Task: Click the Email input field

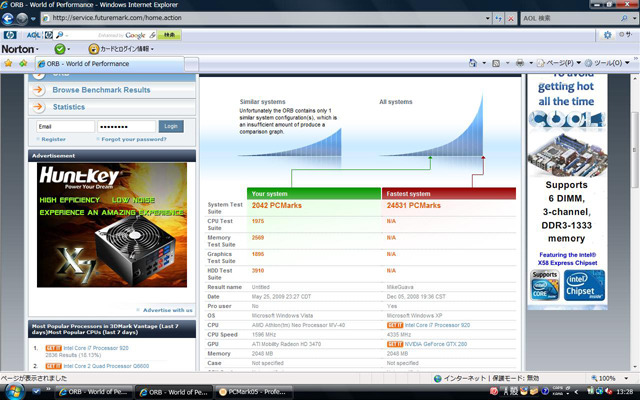Action: click(65, 127)
